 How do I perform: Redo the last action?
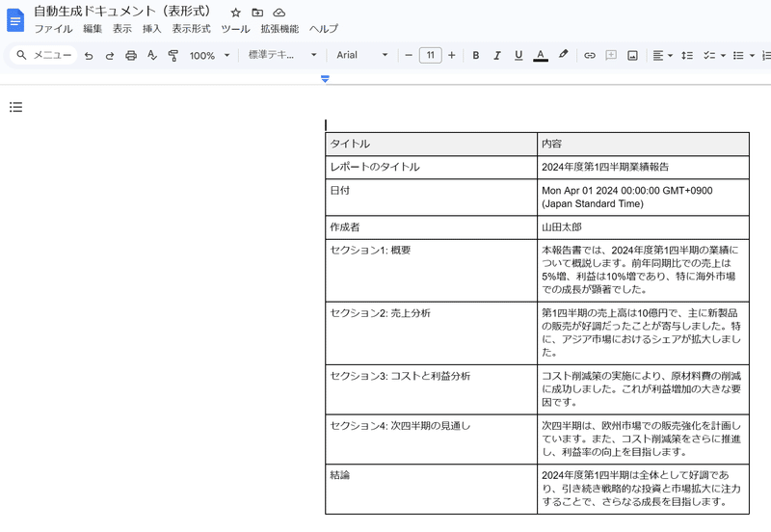click(110, 56)
